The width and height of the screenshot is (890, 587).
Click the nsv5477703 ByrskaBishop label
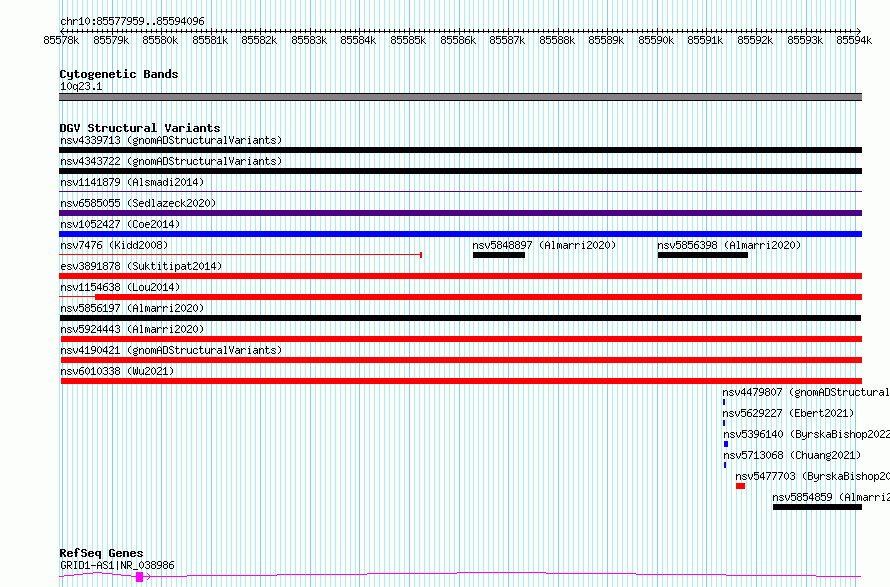(x=812, y=476)
